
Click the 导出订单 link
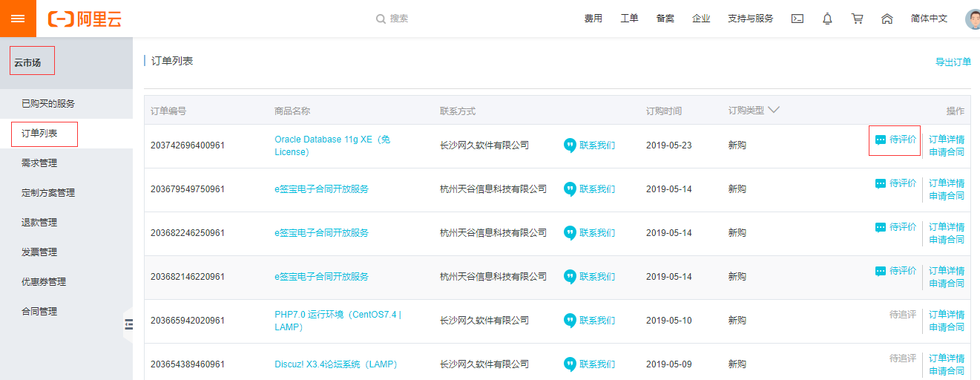coord(953,62)
